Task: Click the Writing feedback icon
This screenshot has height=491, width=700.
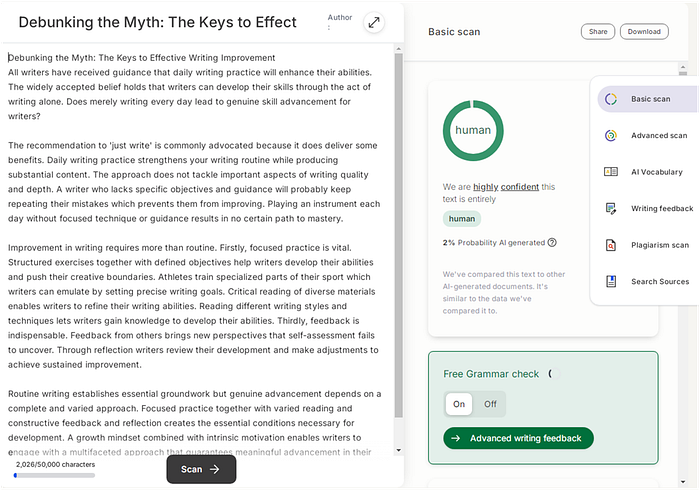Action: (611, 209)
